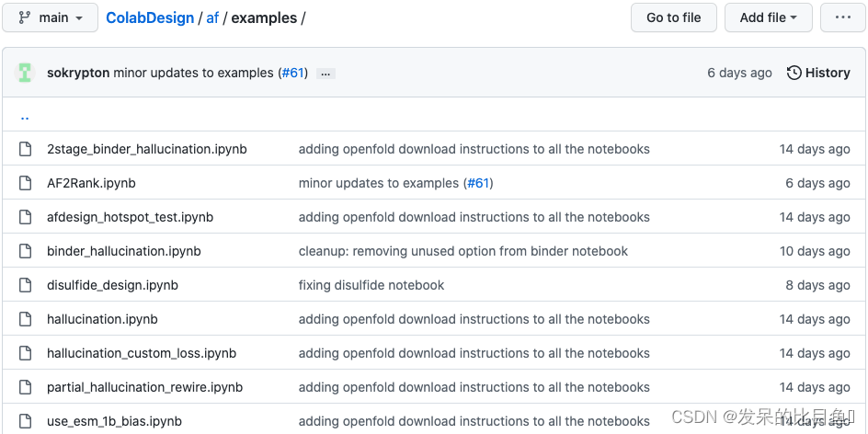The height and width of the screenshot is (434, 868).
Task: Open the main branch selector dropdown
Action: 51,17
